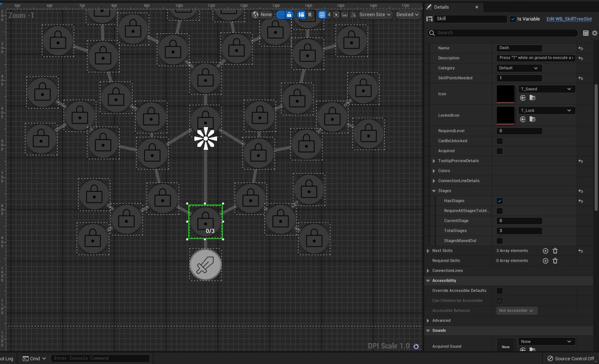The width and height of the screenshot is (599, 364).
Task: Expand the ConnectionLineDetails section
Action: pos(433,181)
